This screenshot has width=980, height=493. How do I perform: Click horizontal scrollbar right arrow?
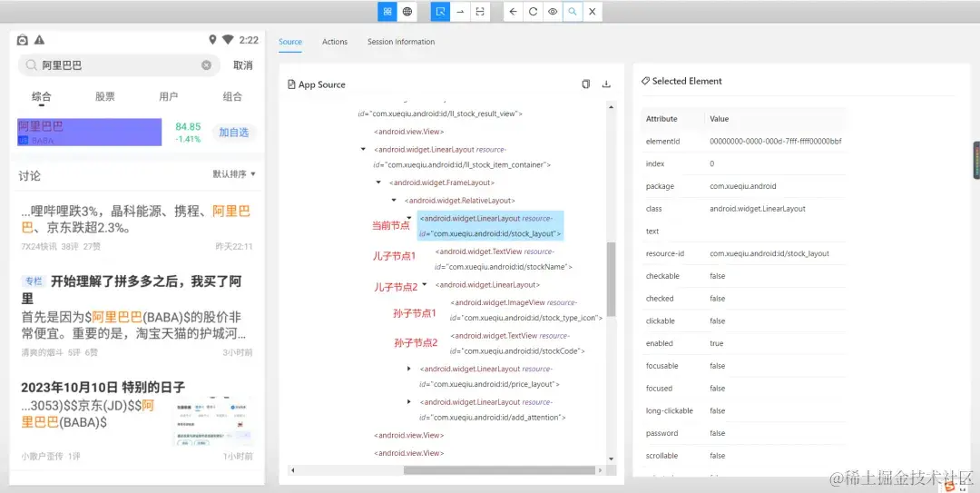601,470
